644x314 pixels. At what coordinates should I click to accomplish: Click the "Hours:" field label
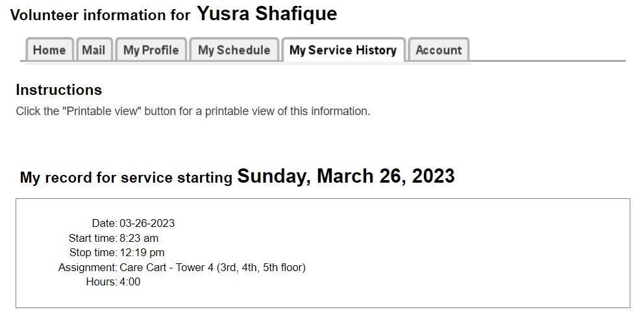tap(101, 281)
